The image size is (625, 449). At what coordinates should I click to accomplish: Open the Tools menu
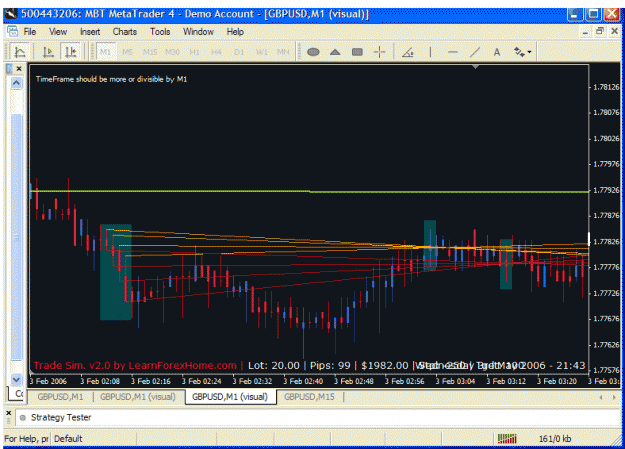coord(160,32)
